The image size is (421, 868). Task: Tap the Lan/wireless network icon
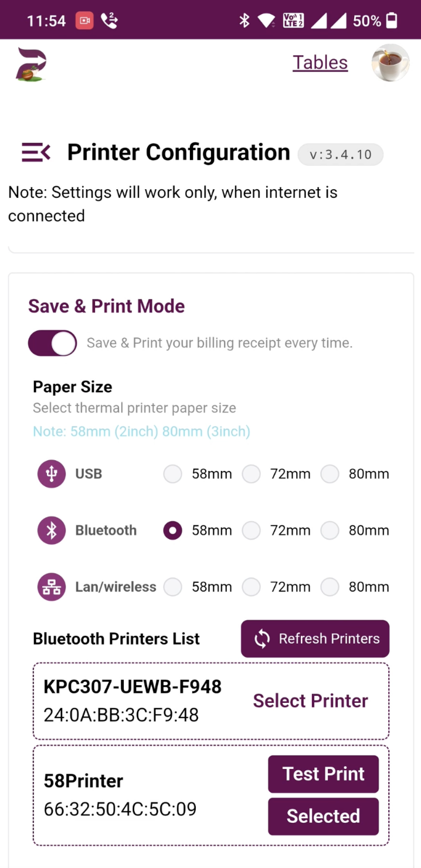52,587
